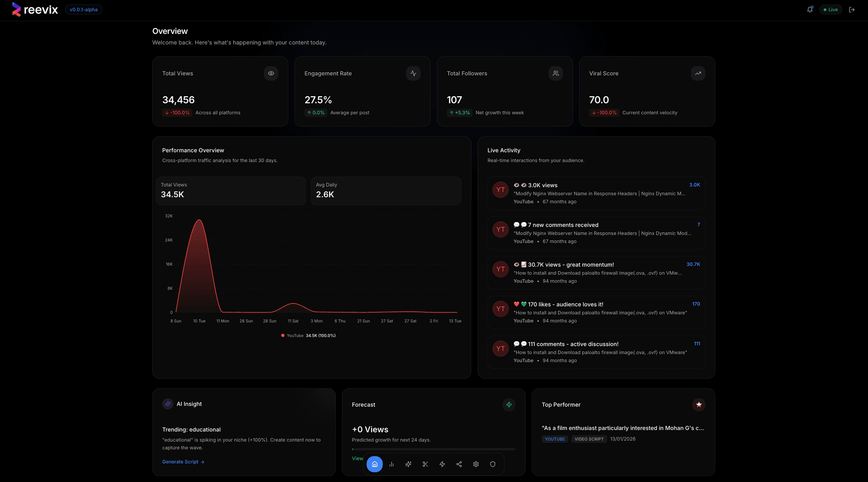Click the lightning icon on the Forecast card
Screen dimensions: 868x482
click(x=509, y=405)
